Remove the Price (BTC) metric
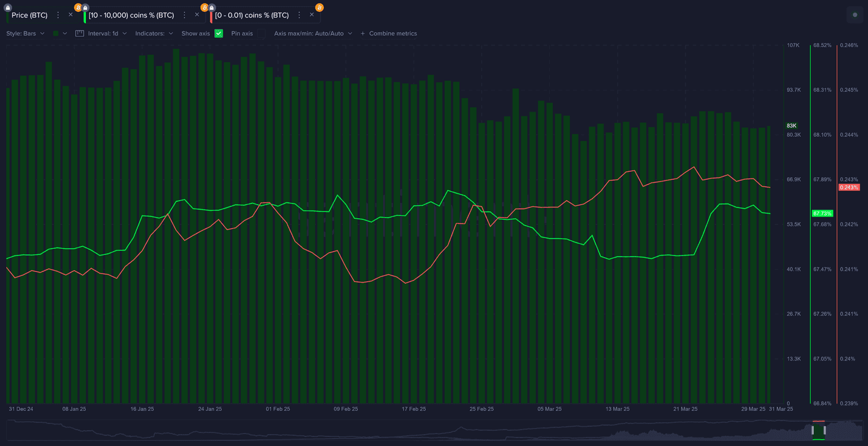 [71, 15]
